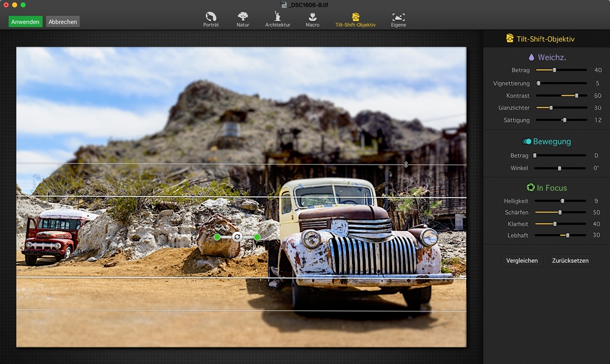Click the Schärfen slider handle
The image size is (610, 364).
tap(560, 213)
